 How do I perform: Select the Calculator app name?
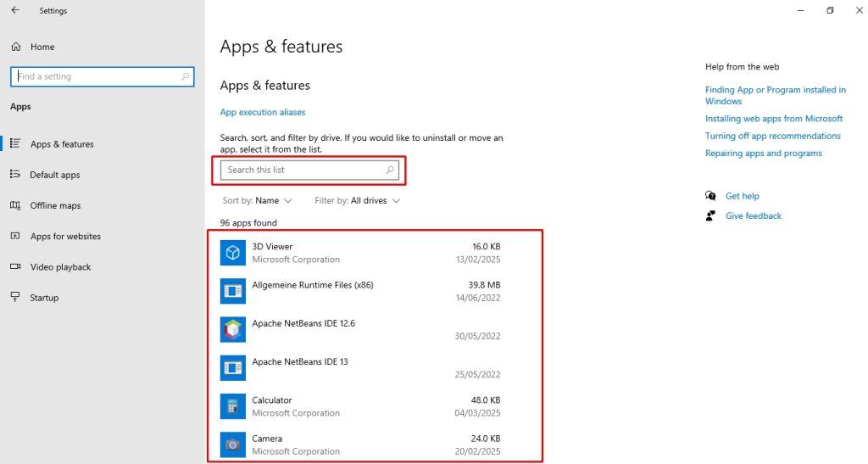(x=271, y=400)
